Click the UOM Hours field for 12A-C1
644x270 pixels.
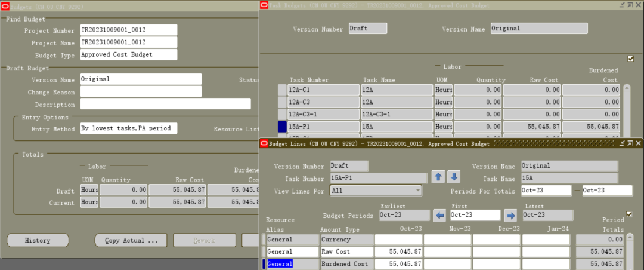(444, 90)
